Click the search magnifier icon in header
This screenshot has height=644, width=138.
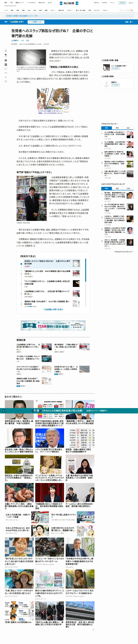click(132, 11)
